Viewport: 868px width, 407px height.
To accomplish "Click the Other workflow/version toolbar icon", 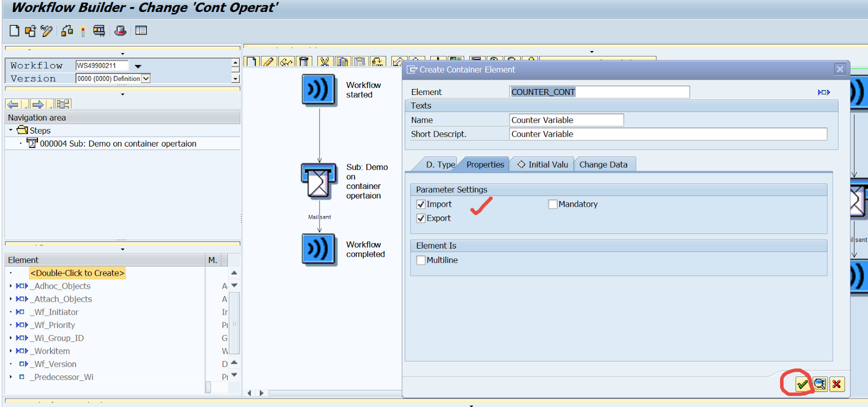I will pos(30,31).
